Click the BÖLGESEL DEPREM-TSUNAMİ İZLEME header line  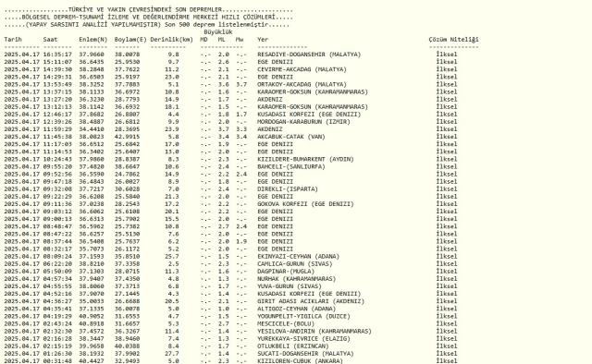(148, 17)
